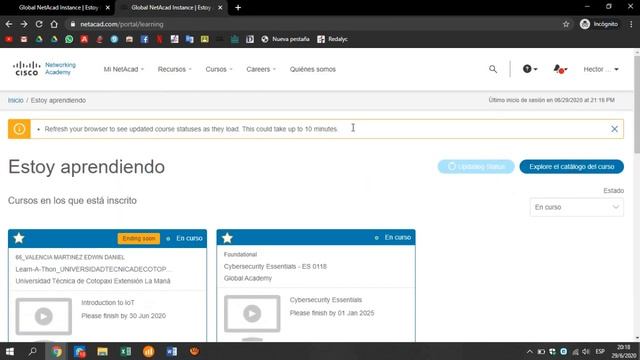Open the first Google Drive bookmark
This screenshot has width=640, height=360.
[39, 39]
